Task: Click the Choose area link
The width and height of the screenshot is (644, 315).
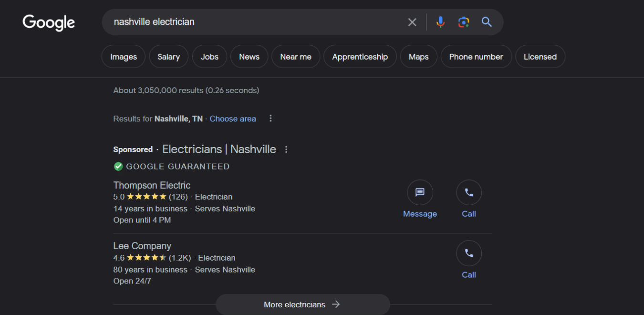Action: [233, 119]
